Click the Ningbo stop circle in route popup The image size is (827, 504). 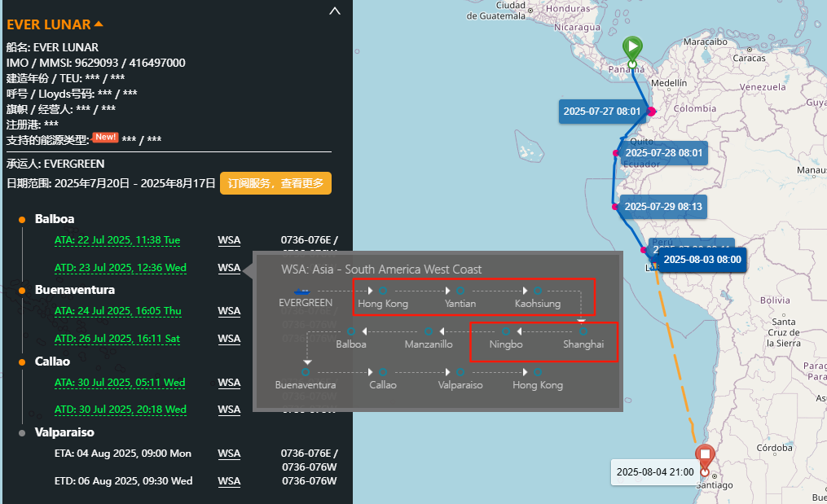coord(506,331)
